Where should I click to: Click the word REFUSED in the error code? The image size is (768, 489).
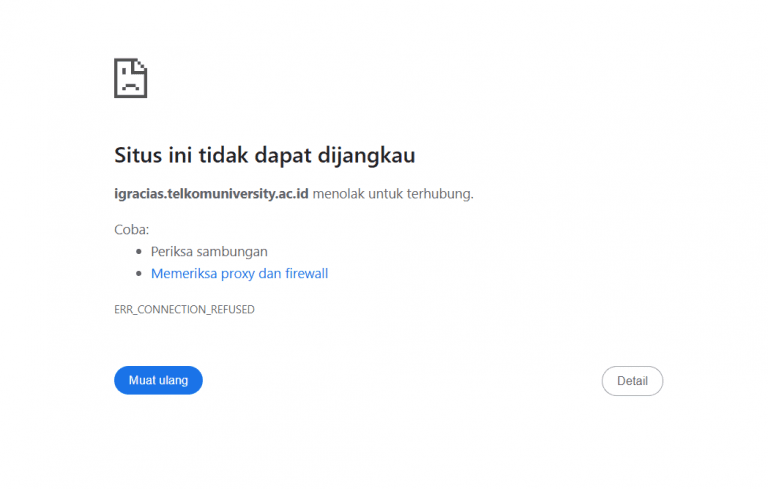point(232,310)
